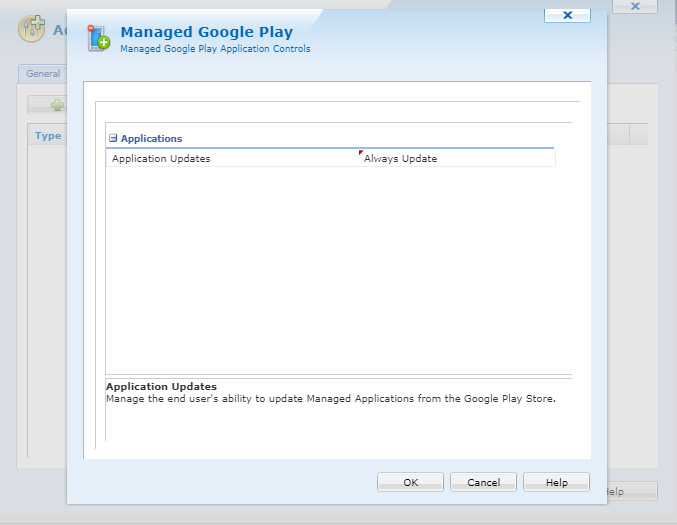Screen dimensions: 677x525
Task: Click the splitter above the description pane
Action: click(x=338, y=376)
